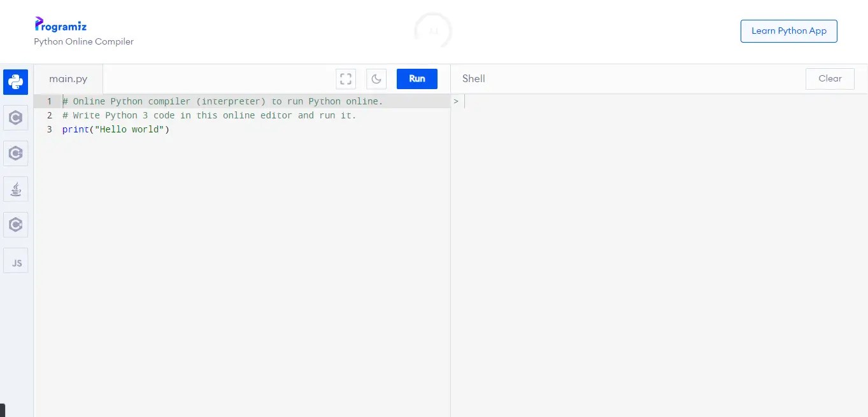Image resolution: width=868 pixels, height=417 pixels.
Task: Open the Learn Python App link
Action: 789,31
